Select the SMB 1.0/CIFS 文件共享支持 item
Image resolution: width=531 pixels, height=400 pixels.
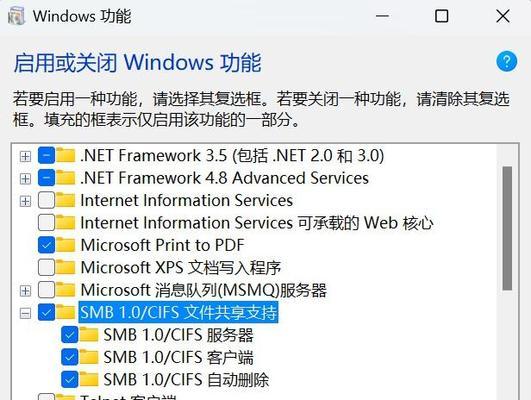point(178,312)
